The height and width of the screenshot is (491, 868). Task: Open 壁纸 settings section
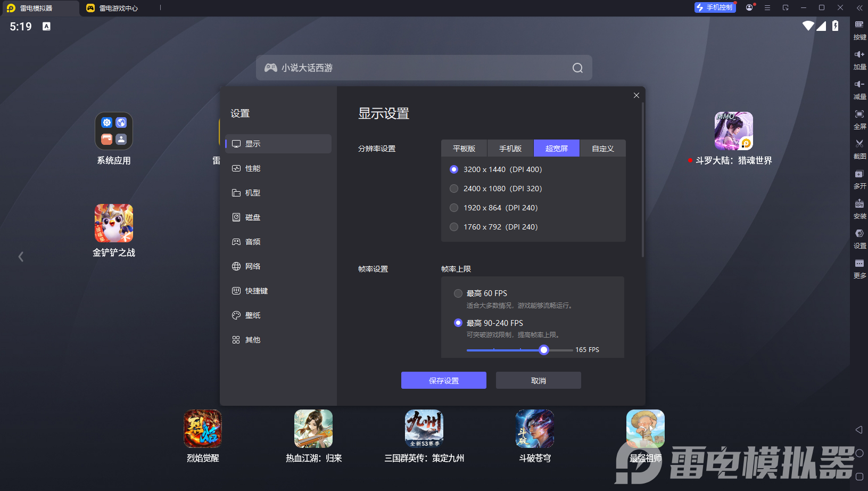point(278,315)
